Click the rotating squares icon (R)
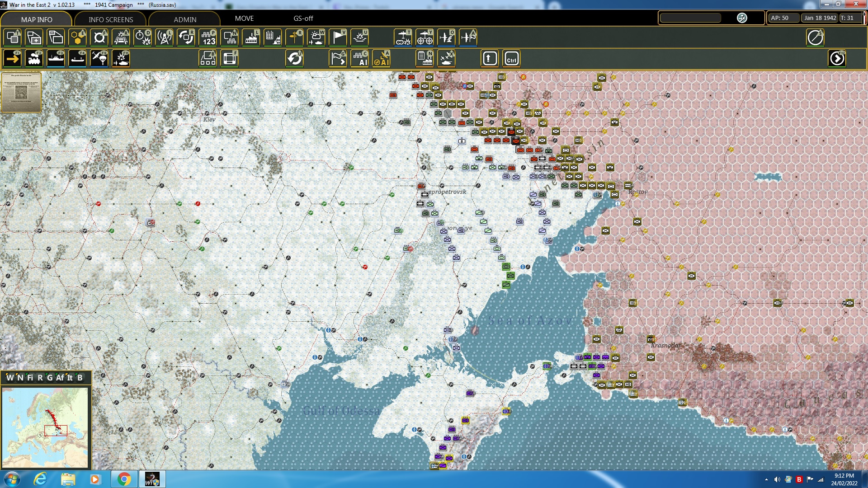Screen dimensions: 868x488 (x=186, y=38)
